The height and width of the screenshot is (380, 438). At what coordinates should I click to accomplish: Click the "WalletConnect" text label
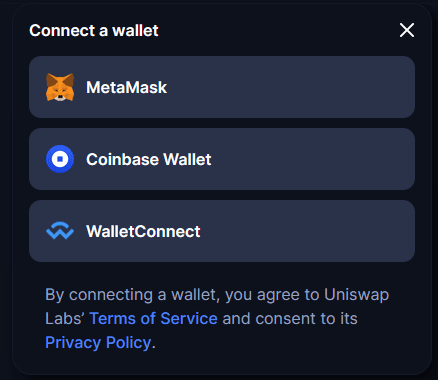click(143, 231)
